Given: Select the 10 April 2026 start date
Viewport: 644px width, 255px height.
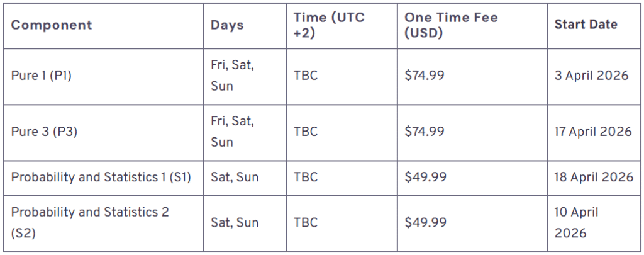Looking at the screenshot, I should pyautogui.click(x=577, y=222).
